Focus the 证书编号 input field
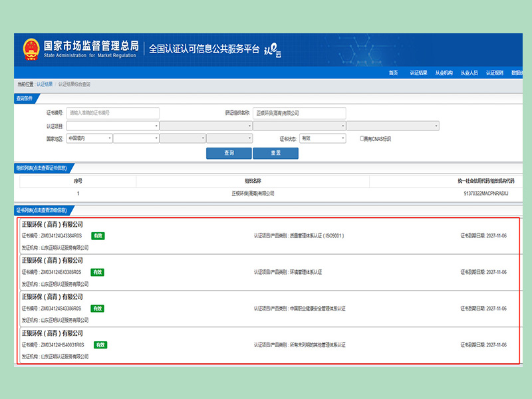The height and width of the screenshot is (399, 532). (112, 113)
